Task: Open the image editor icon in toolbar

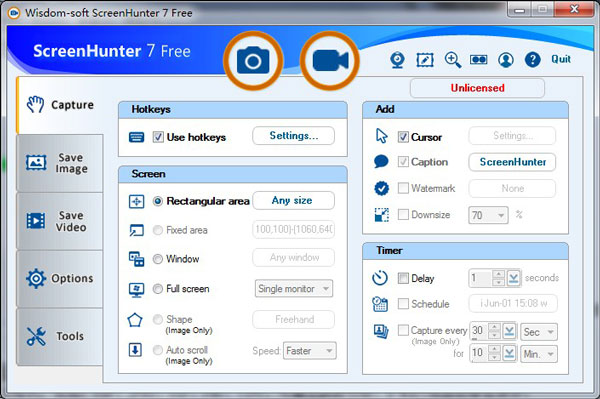Action: tap(425, 60)
